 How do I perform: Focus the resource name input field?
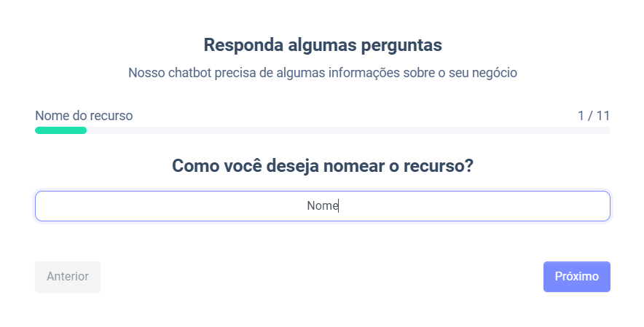[322, 206]
